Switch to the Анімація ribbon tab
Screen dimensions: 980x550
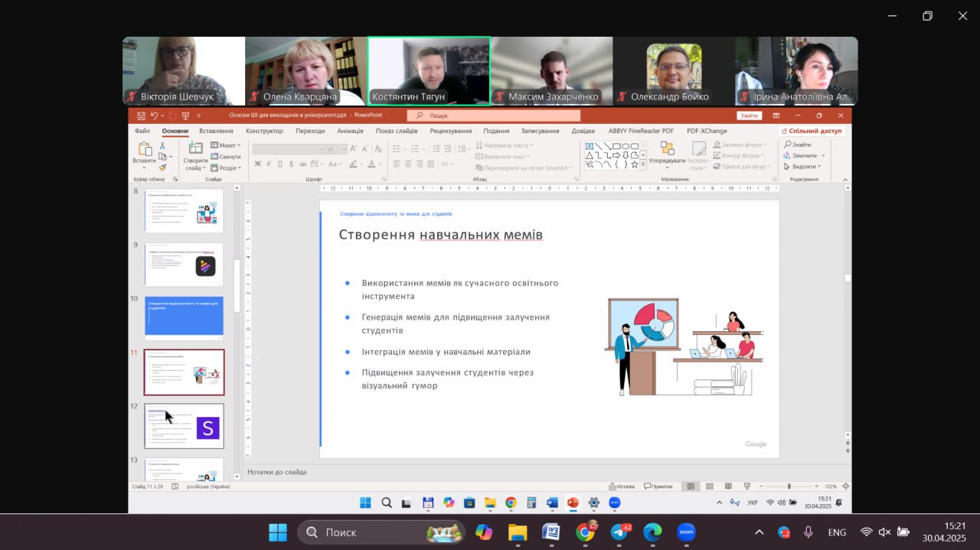pyautogui.click(x=350, y=131)
